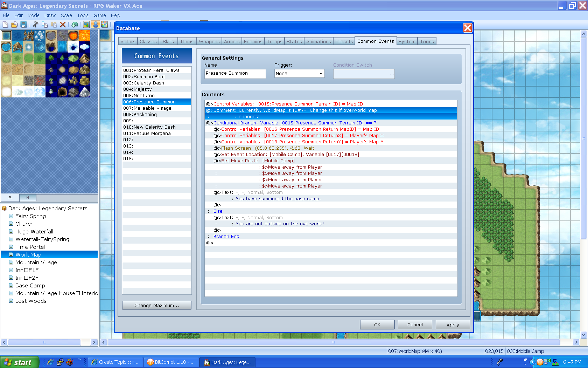Open the Actors tab
588x368 pixels.
128,41
